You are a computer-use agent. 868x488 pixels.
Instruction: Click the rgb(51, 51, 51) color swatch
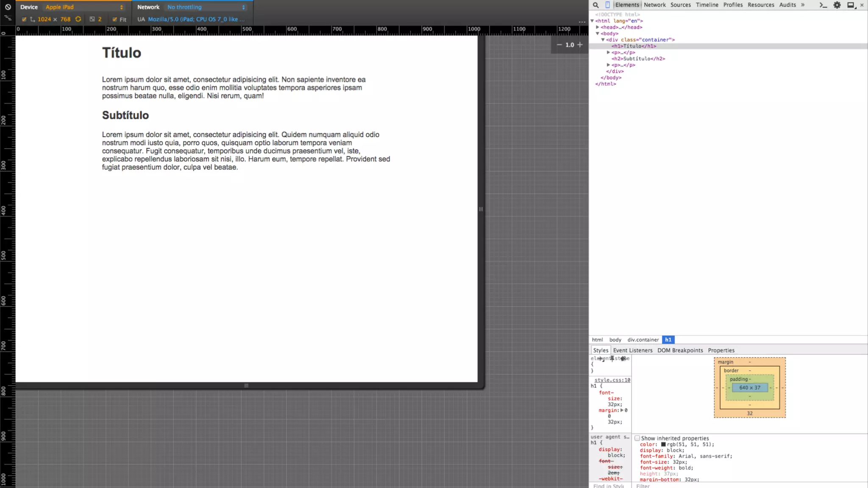pyautogui.click(x=663, y=444)
